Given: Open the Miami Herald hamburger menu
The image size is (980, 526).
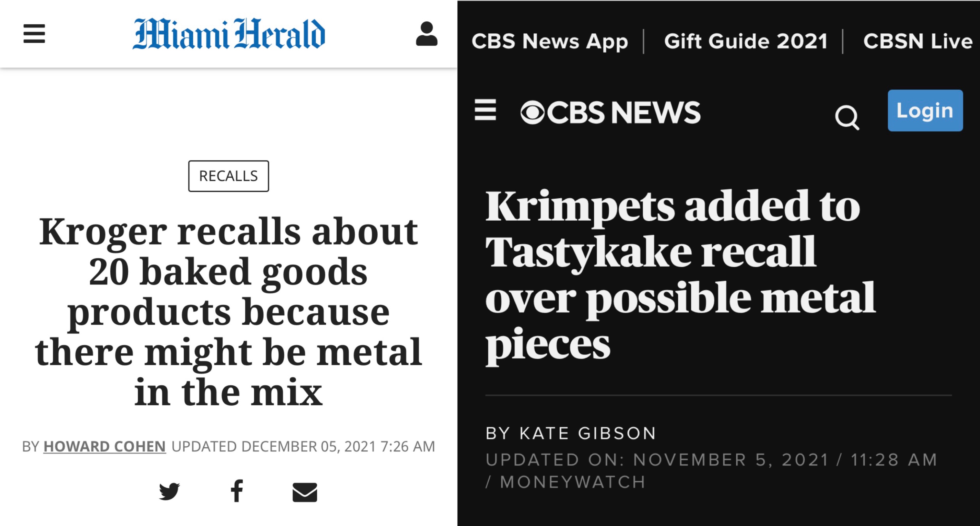Looking at the screenshot, I should (x=34, y=34).
